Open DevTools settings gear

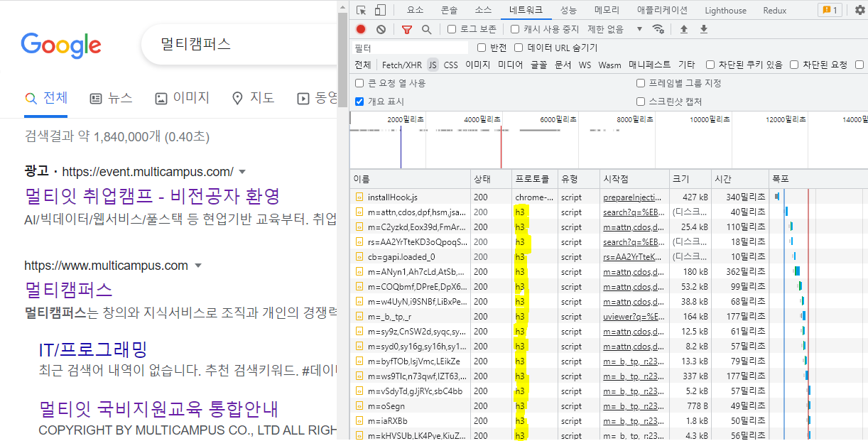tap(860, 10)
